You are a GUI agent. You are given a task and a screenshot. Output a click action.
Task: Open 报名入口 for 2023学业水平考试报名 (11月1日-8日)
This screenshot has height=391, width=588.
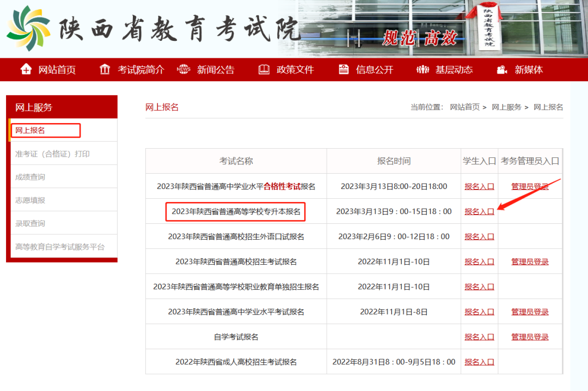[479, 312]
